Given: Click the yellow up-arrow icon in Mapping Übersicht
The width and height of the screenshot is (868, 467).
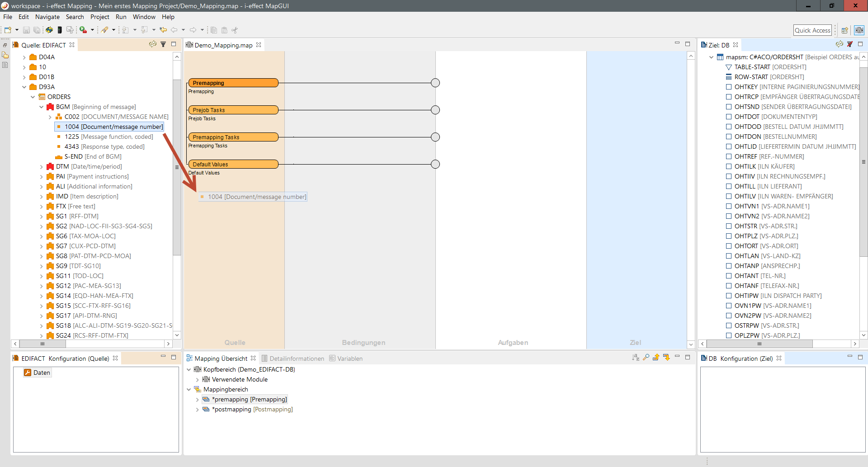Looking at the screenshot, I should tap(656, 358).
